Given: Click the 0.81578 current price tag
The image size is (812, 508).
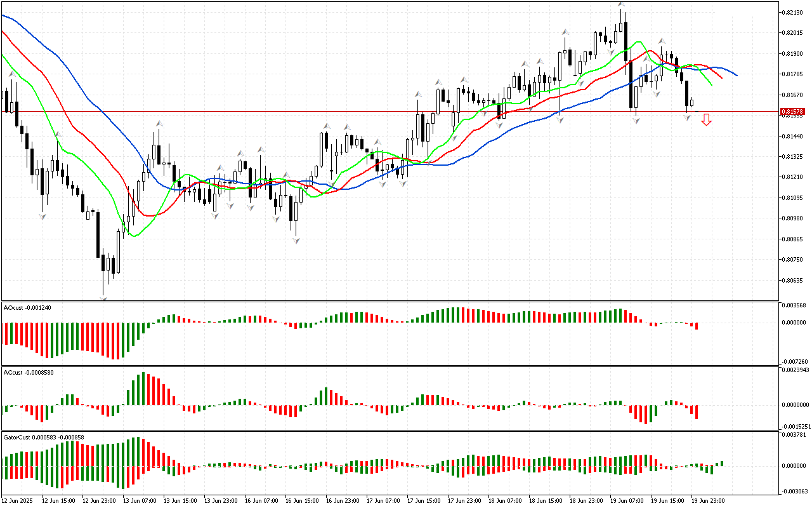Looking at the screenshot, I should 794,112.
